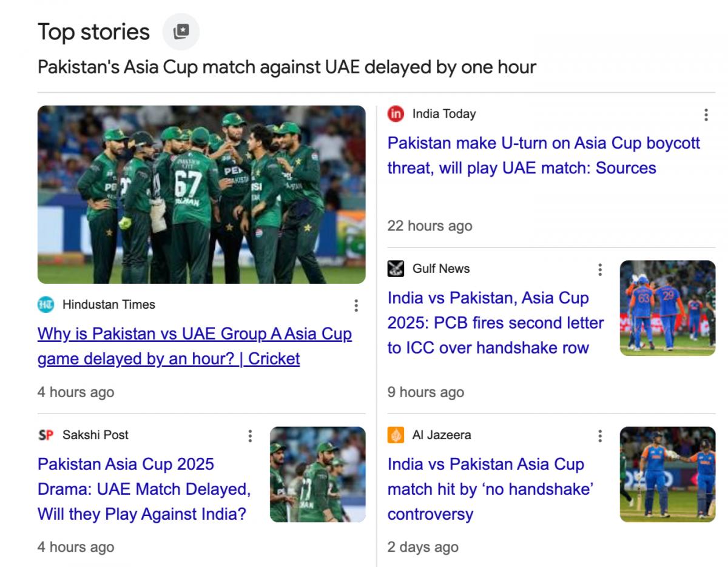Click '4 hours ago' under Sakshi Post story

point(76,547)
